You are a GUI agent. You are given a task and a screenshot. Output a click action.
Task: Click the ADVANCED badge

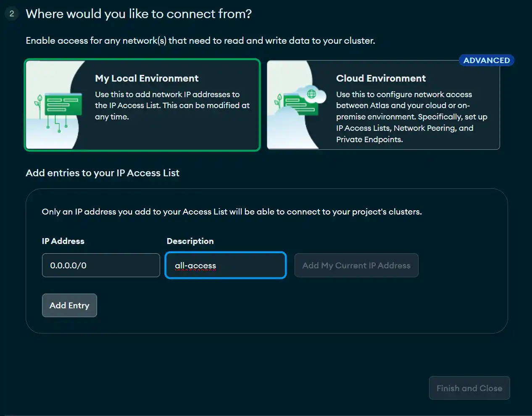[x=487, y=60]
